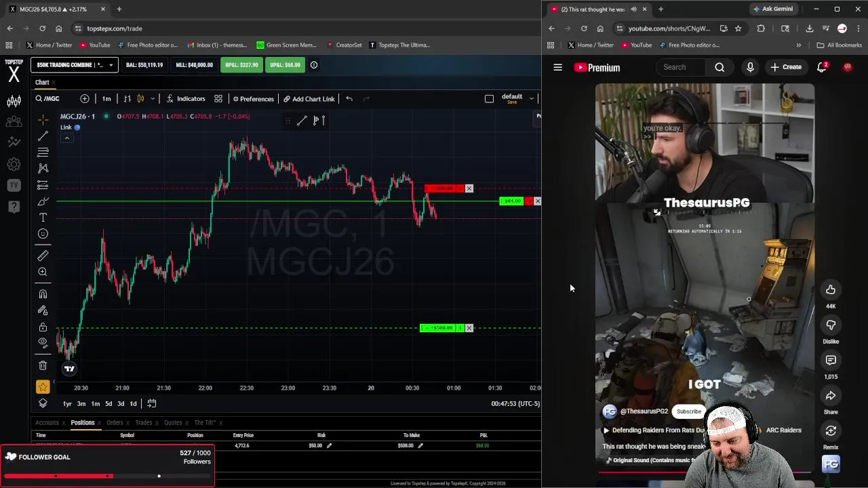Toggle hide all drawings eye icon
The image size is (868, 488).
tap(43, 342)
